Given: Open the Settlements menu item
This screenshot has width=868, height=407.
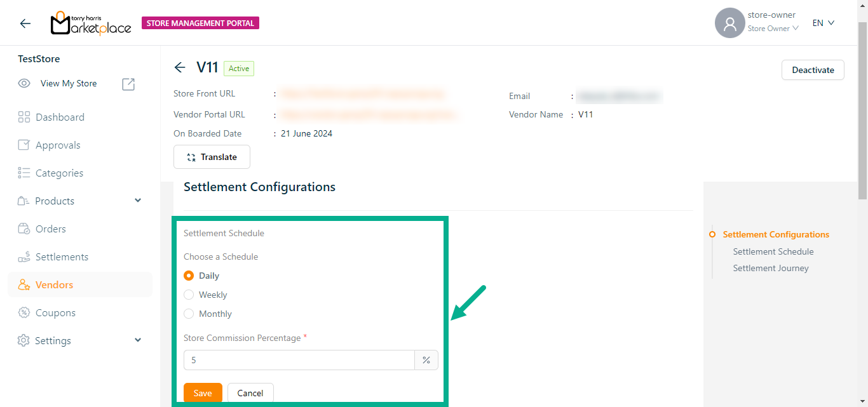Looking at the screenshot, I should click(62, 257).
